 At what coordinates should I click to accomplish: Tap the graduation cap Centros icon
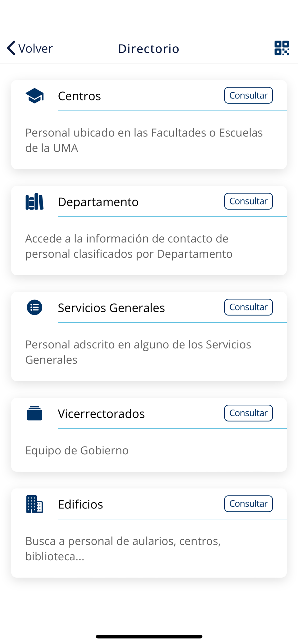(x=35, y=96)
